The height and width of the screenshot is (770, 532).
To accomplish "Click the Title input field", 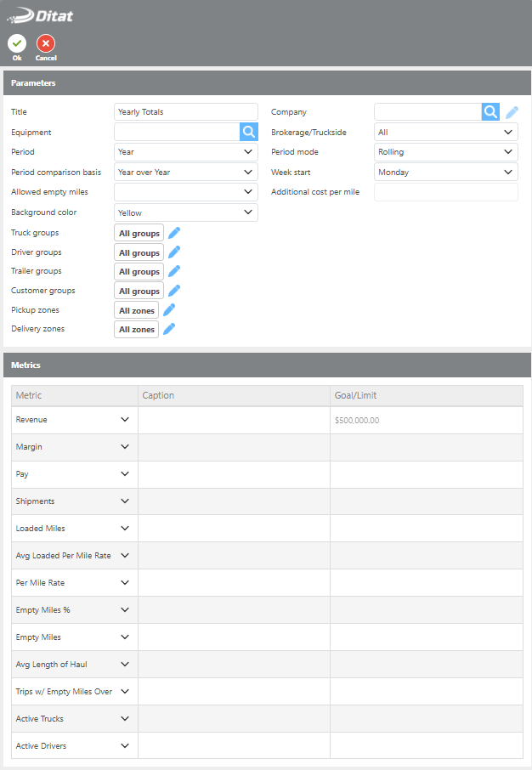I will click(185, 112).
